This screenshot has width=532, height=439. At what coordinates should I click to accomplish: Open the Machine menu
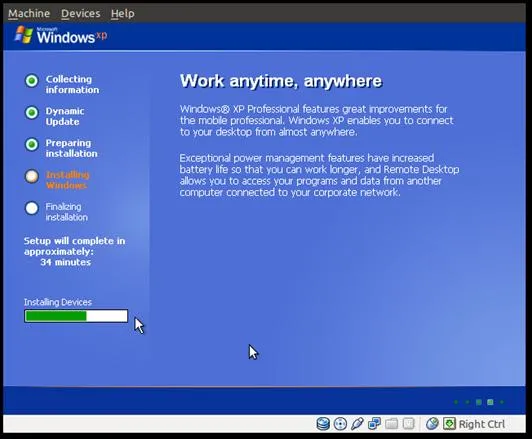click(x=29, y=14)
